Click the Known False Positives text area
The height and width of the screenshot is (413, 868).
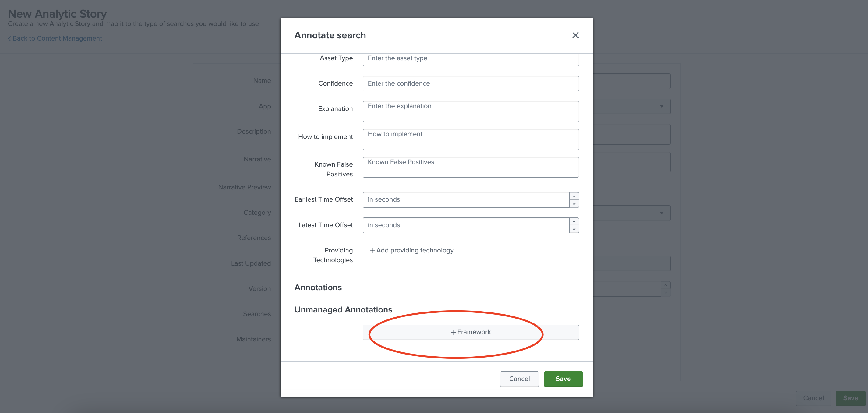[470, 168]
